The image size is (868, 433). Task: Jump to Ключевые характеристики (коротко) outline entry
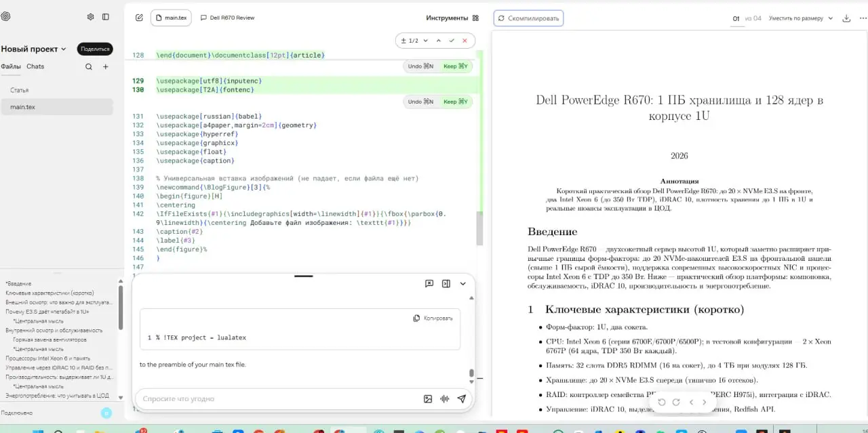tap(50, 293)
